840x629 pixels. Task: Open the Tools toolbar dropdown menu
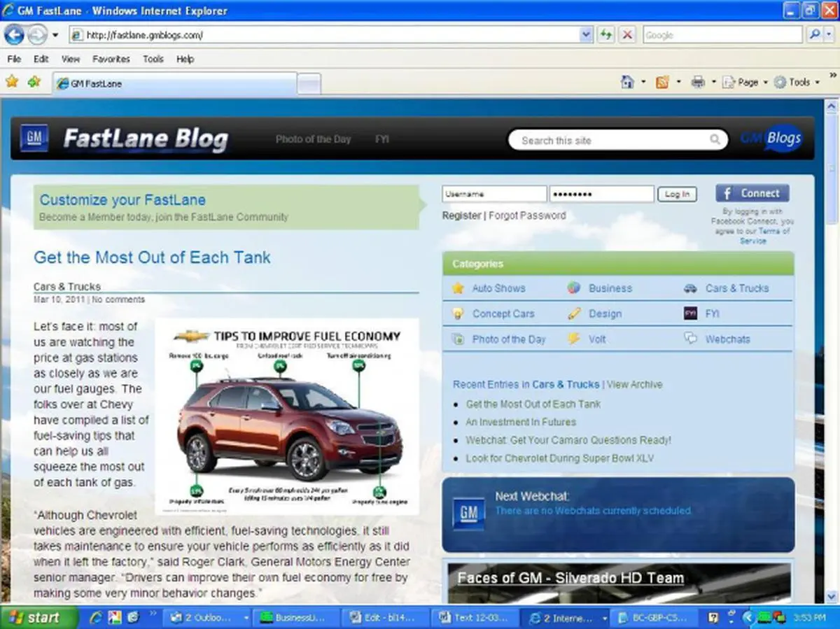tap(797, 82)
